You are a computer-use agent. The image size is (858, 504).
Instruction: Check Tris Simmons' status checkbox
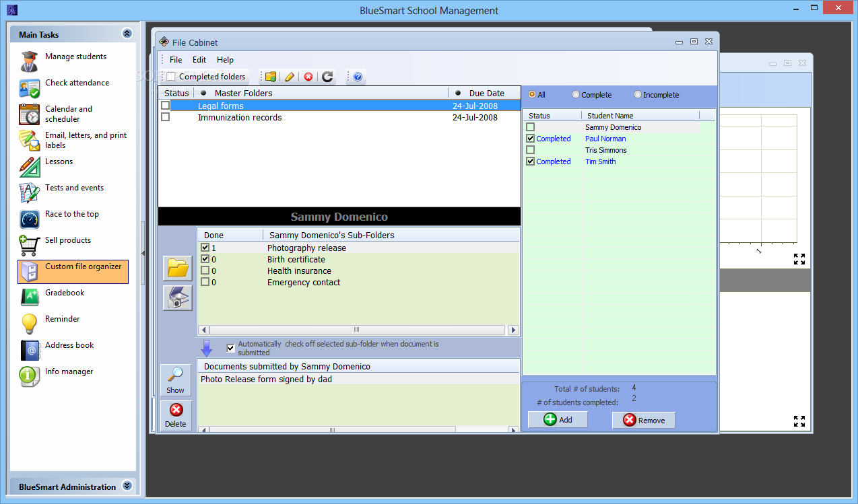click(x=531, y=150)
